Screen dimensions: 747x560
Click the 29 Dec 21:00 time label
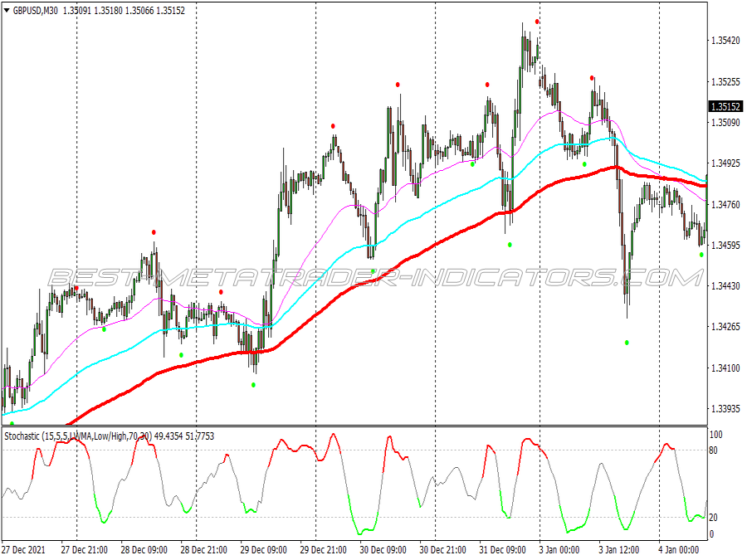pos(324,549)
